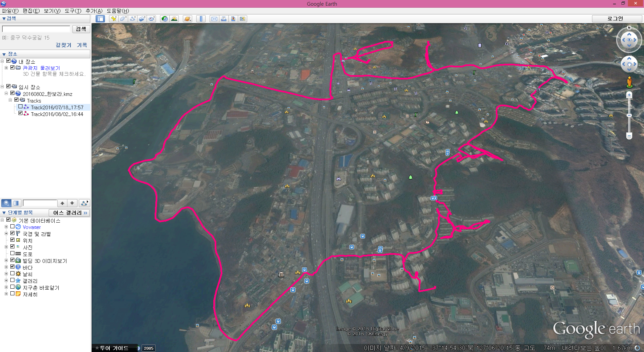Enable the 날씨 (weather) layer checkbox

tap(12, 274)
